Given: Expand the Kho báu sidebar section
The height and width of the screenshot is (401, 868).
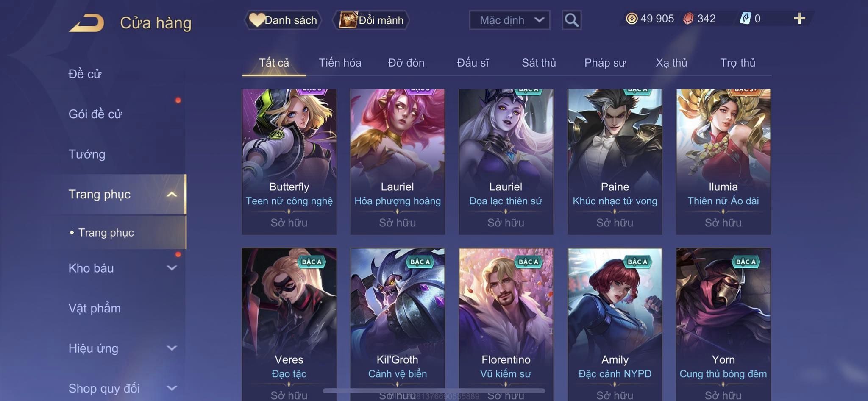Looking at the screenshot, I should (x=172, y=268).
